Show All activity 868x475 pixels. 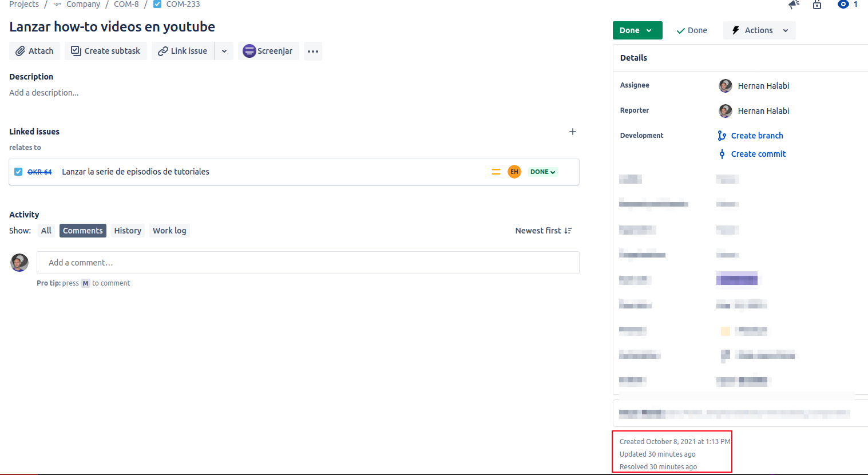(x=46, y=231)
